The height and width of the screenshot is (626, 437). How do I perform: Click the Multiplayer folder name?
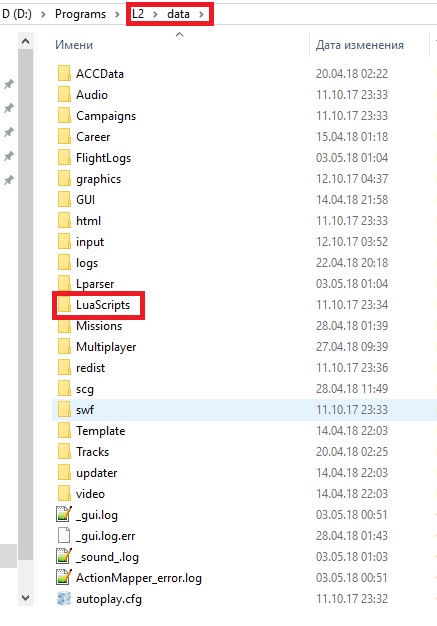(106, 347)
